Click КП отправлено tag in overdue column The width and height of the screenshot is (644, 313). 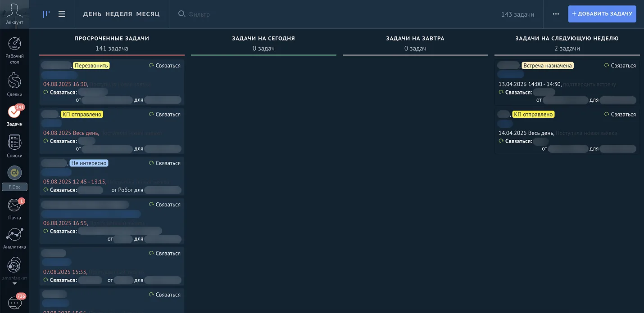pyautogui.click(x=82, y=114)
